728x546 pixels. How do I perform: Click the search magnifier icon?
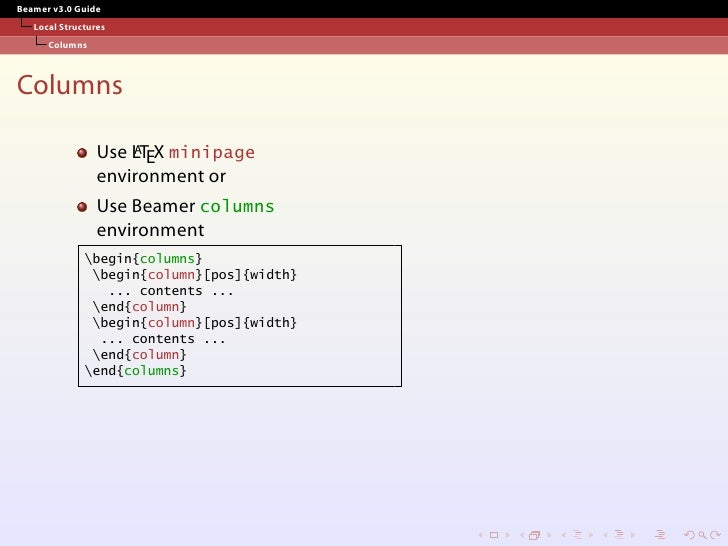pos(703,535)
